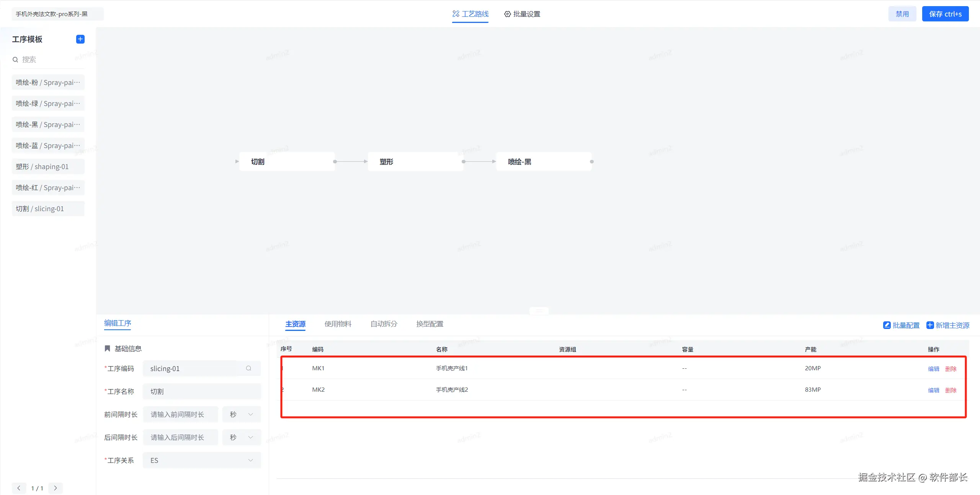This screenshot has width=980, height=495.
Task: Click the blue plus icon beside 工序模板
Action: pyautogui.click(x=80, y=39)
